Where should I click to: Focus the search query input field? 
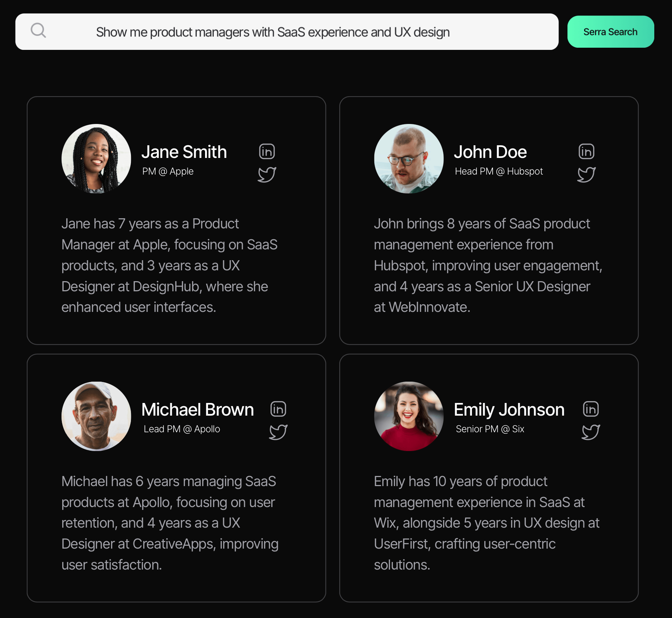click(x=287, y=32)
